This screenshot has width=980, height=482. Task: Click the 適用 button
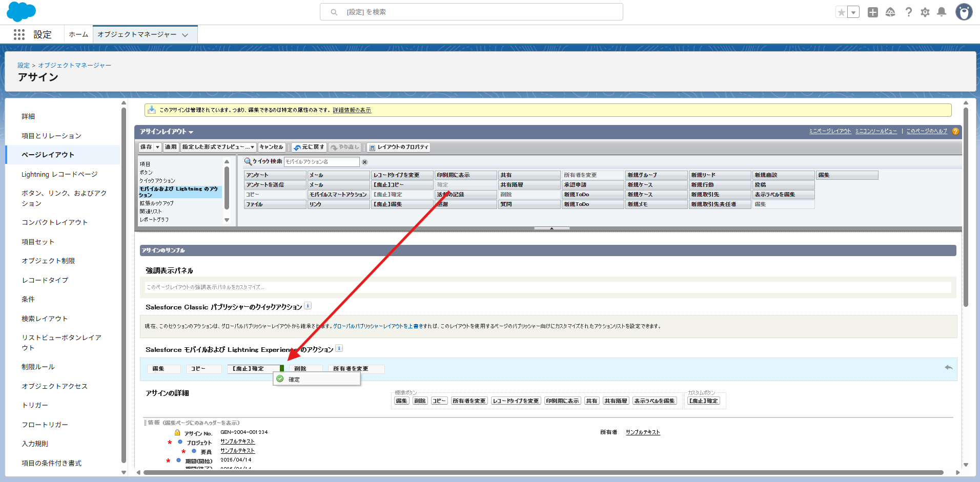click(171, 147)
